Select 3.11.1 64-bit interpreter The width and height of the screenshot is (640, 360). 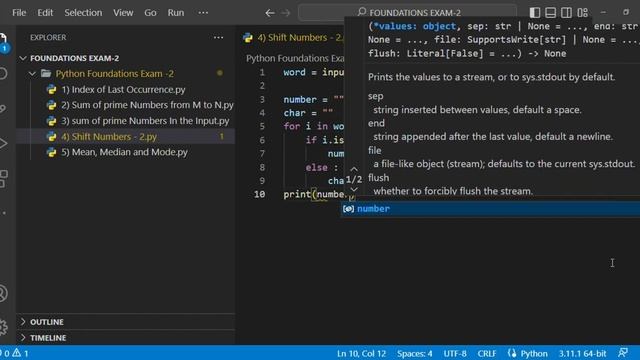point(582,353)
